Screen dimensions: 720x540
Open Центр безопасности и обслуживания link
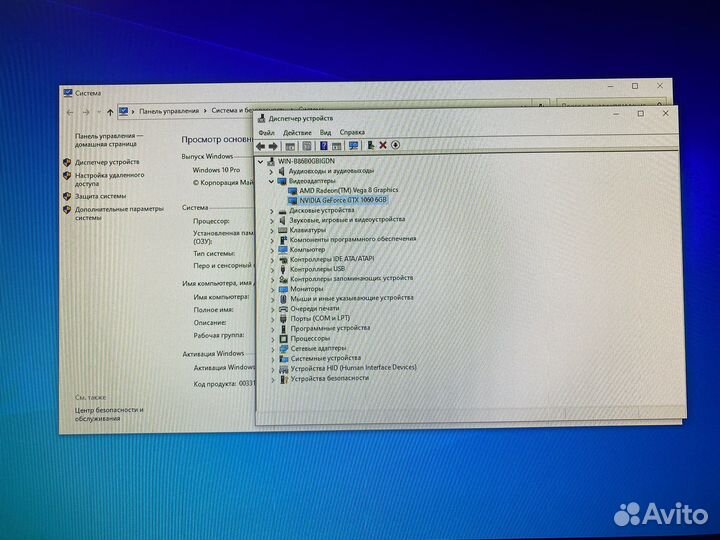click(109, 414)
